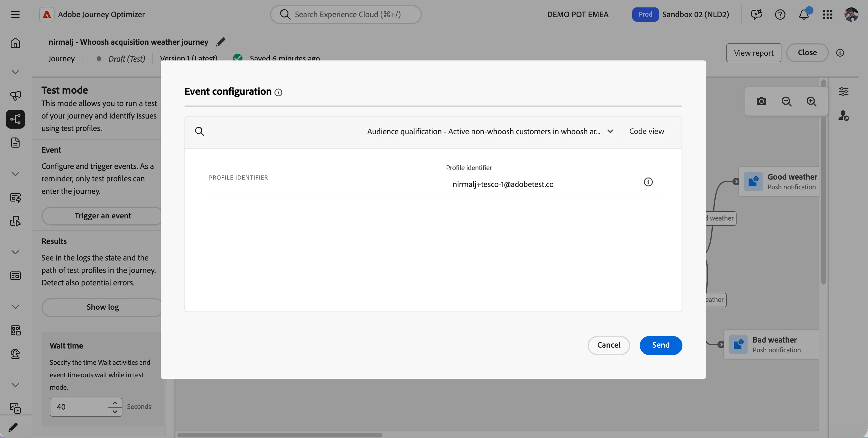
Task: Click Show log button
Action: coord(103,307)
